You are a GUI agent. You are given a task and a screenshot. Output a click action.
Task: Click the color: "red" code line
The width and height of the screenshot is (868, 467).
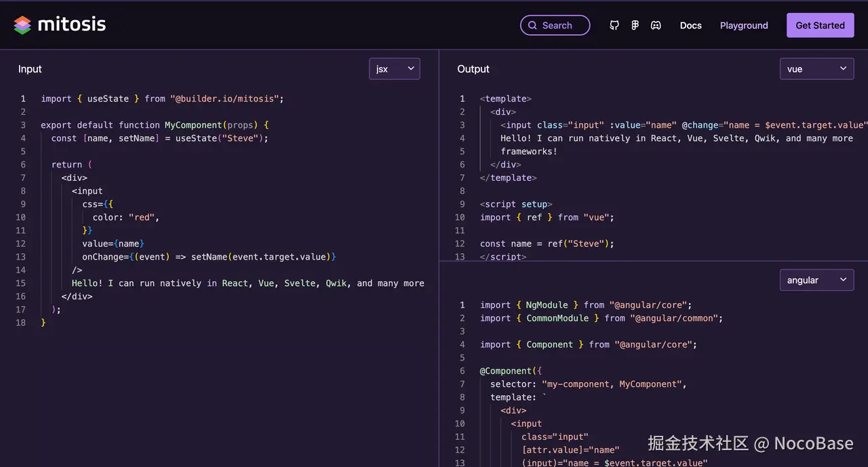pyautogui.click(x=126, y=218)
